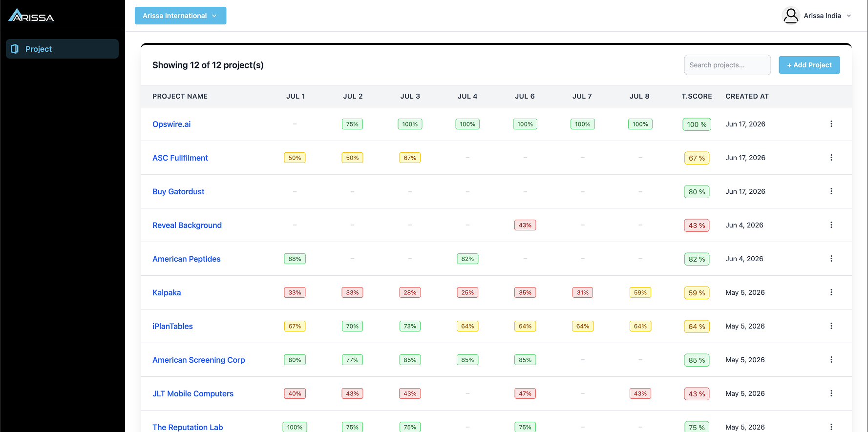Open the American Peptides project link
868x432 pixels.
pyautogui.click(x=187, y=259)
